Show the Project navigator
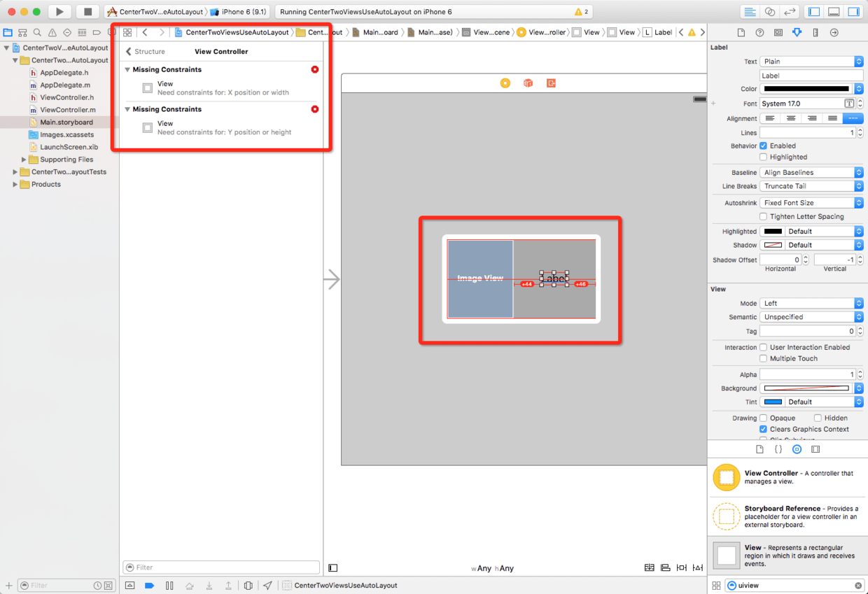The height and width of the screenshot is (594, 868). click(x=8, y=32)
